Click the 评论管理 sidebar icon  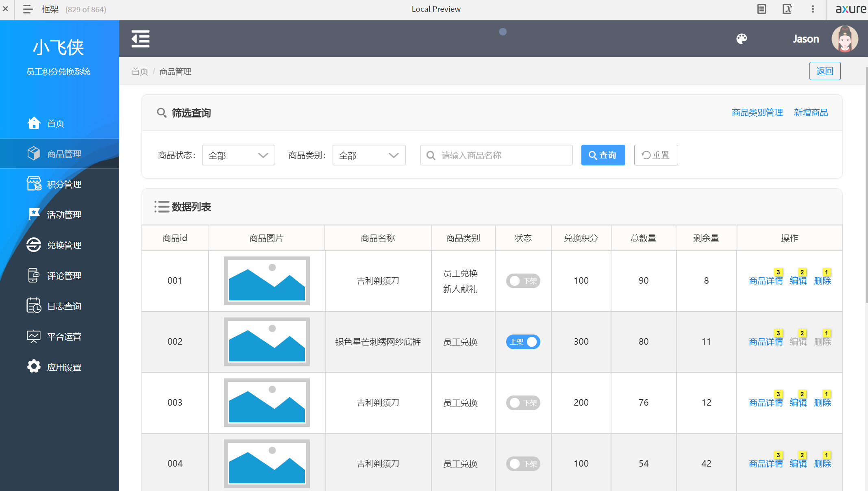point(34,275)
